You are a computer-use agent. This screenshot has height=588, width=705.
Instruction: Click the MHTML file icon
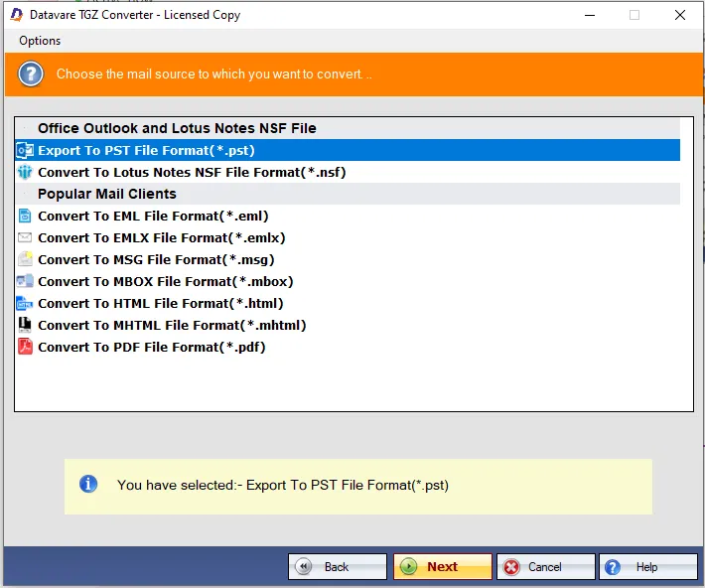tap(25, 325)
